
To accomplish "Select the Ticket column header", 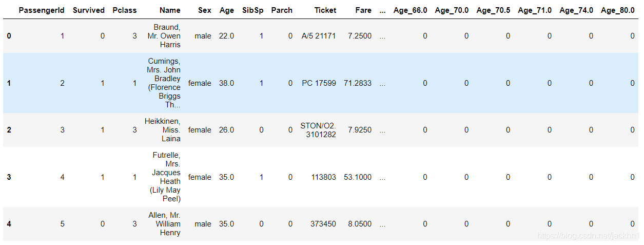I will tap(325, 10).
